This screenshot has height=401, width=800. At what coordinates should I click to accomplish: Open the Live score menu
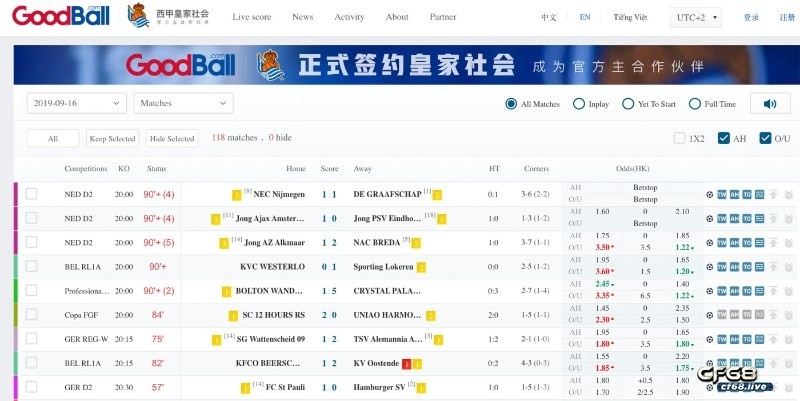click(x=252, y=17)
